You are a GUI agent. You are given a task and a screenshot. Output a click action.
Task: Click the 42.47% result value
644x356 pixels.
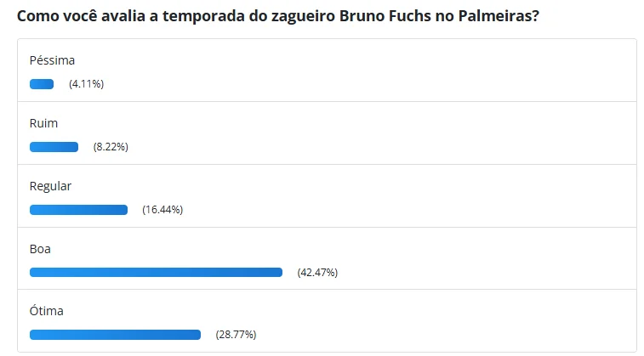point(317,273)
